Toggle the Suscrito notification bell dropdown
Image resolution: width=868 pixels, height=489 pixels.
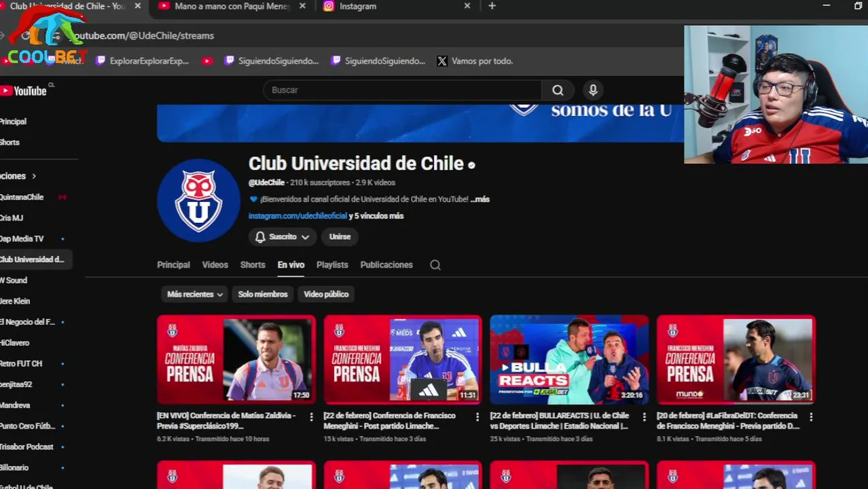[282, 236]
